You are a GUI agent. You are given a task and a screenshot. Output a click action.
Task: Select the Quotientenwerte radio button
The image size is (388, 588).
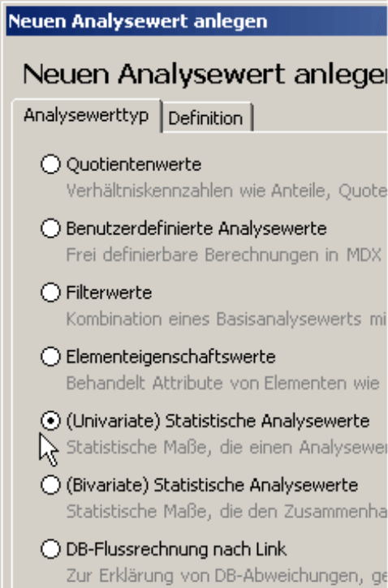point(50,165)
